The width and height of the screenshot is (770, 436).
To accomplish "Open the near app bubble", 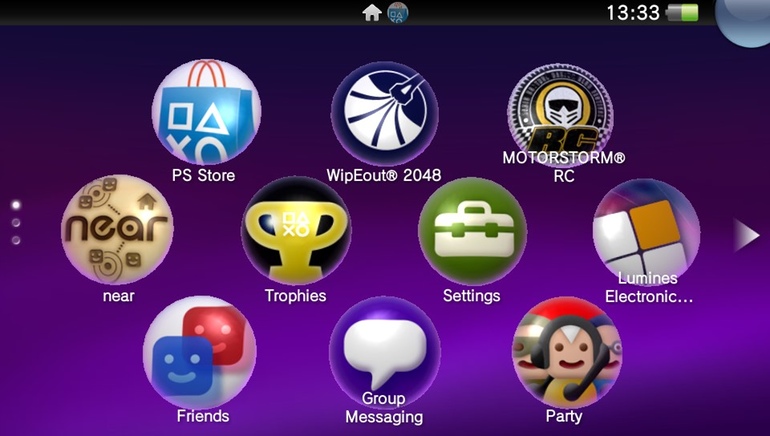I will pyautogui.click(x=117, y=230).
